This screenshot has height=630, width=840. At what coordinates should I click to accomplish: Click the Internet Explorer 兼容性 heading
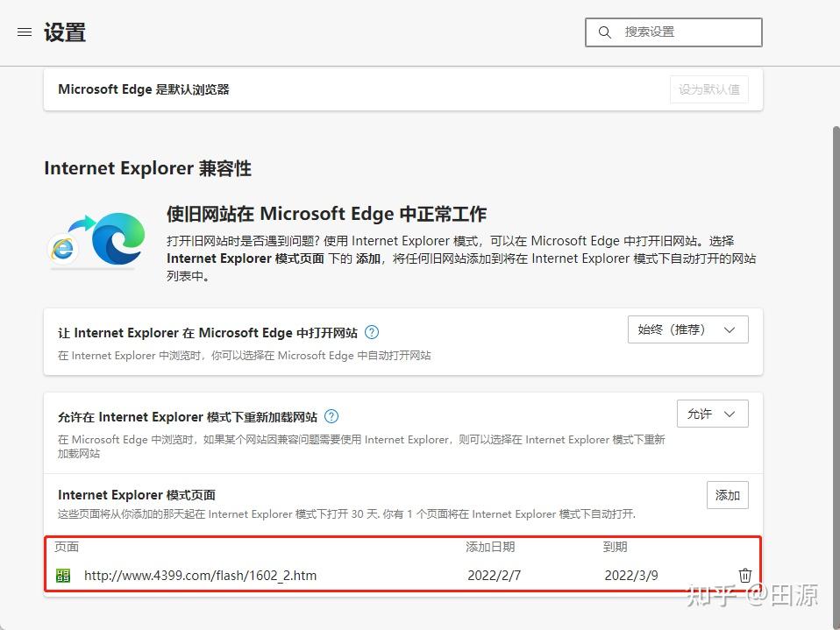click(x=147, y=168)
